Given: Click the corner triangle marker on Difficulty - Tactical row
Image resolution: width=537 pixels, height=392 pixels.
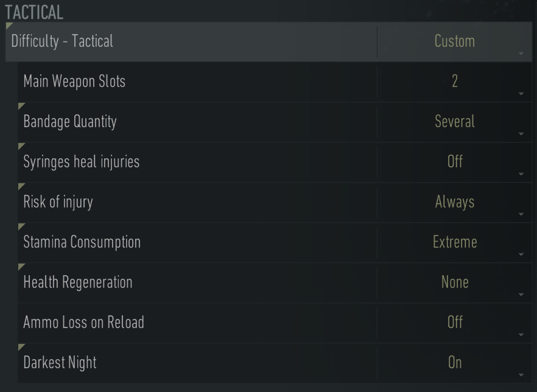Looking at the screenshot, I should (9, 27).
